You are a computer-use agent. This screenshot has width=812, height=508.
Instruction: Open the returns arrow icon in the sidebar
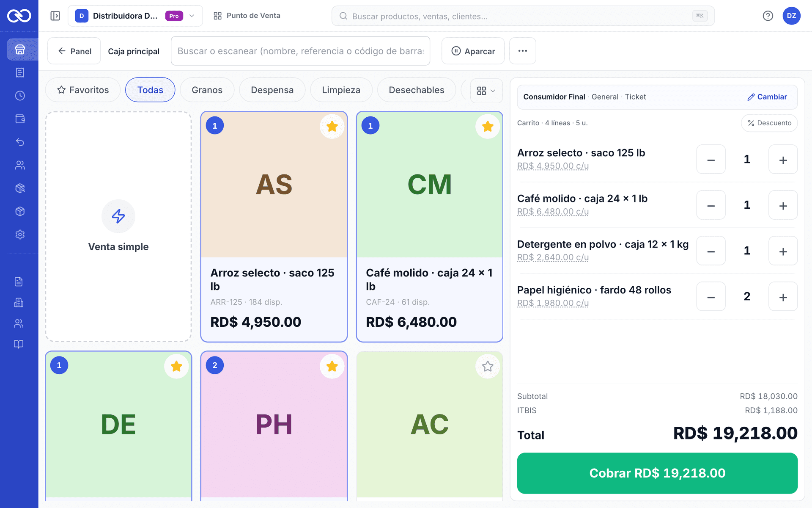coord(20,142)
